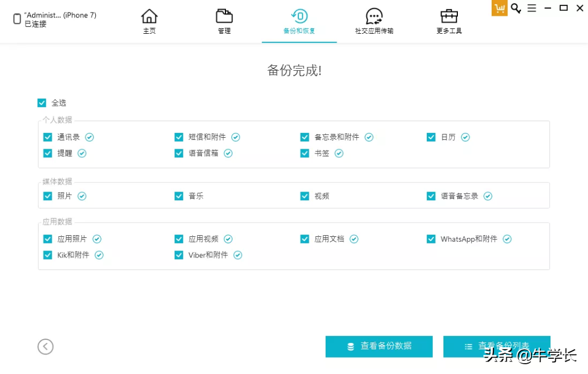The width and height of the screenshot is (588, 374).
Task: Uncheck the Kik和附件 checkbox
Action: [47, 255]
